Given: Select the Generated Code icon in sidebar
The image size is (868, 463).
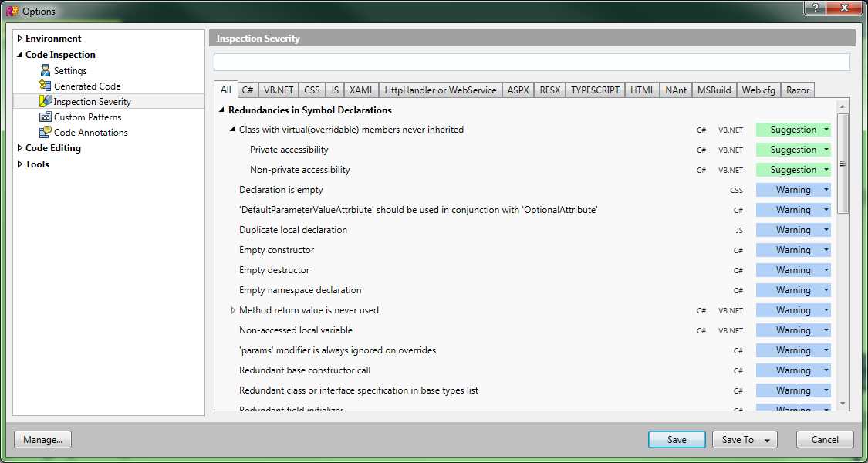Looking at the screenshot, I should tap(46, 86).
